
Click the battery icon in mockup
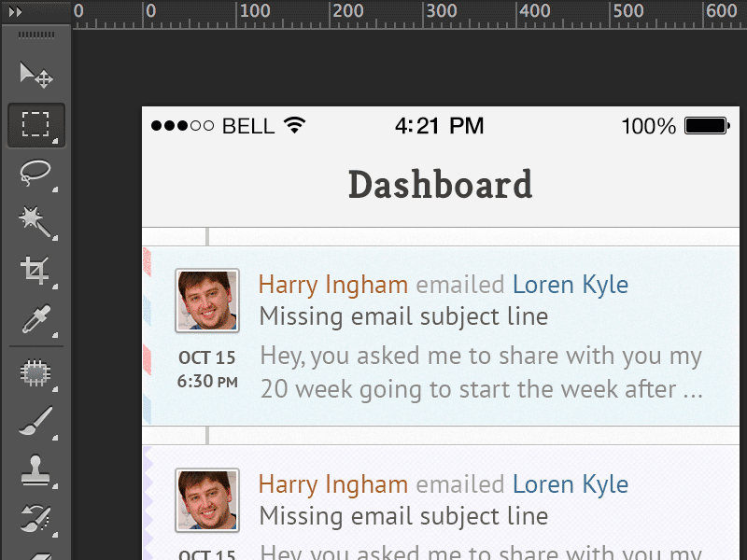point(707,126)
